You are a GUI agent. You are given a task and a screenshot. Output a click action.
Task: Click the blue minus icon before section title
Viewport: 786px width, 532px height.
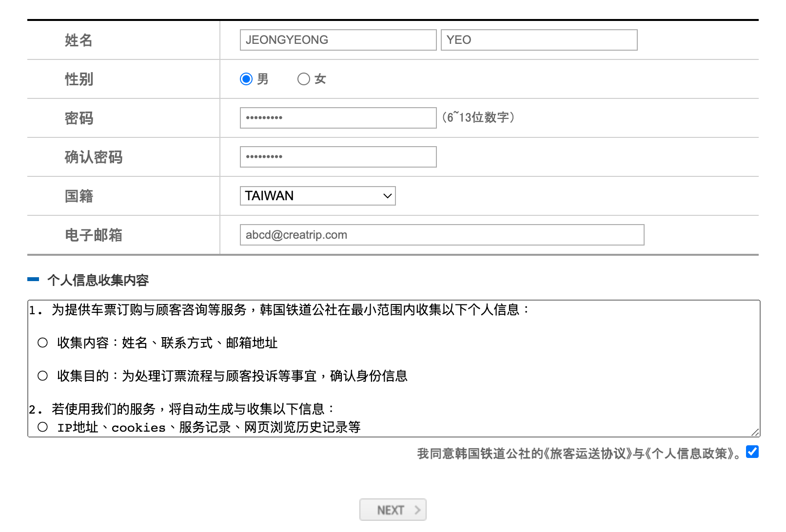(33, 279)
